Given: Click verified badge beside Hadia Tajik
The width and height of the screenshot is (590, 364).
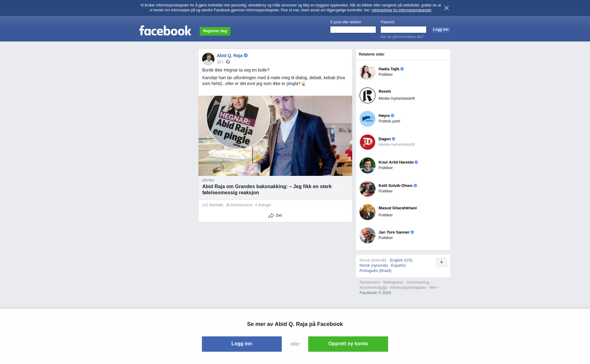Looking at the screenshot, I should coord(402,69).
